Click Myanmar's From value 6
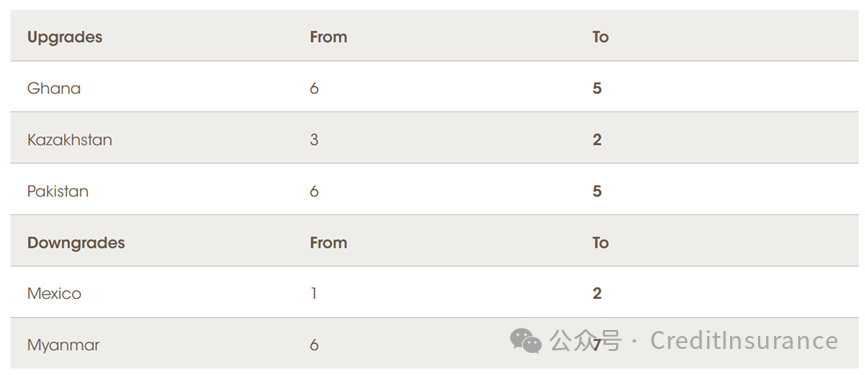 [314, 345]
